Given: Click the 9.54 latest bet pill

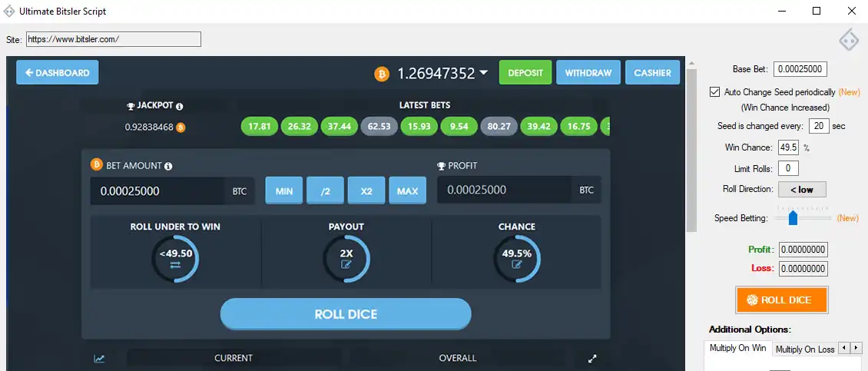Looking at the screenshot, I should [459, 126].
